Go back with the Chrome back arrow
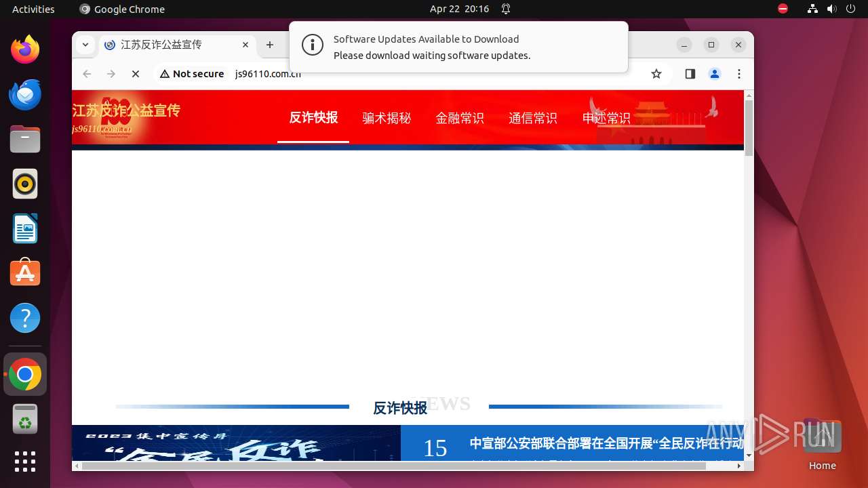 click(87, 74)
